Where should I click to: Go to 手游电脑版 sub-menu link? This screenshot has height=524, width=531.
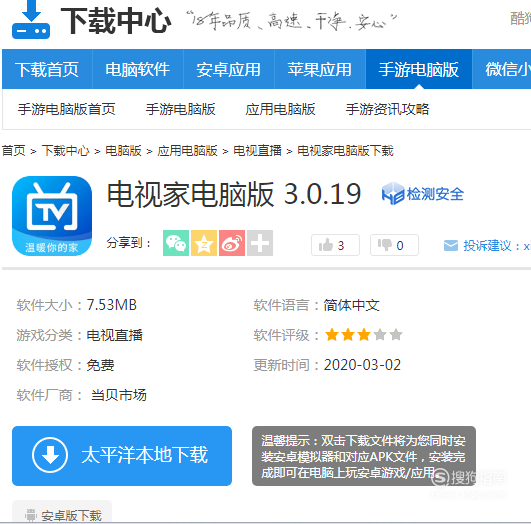click(x=180, y=109)
